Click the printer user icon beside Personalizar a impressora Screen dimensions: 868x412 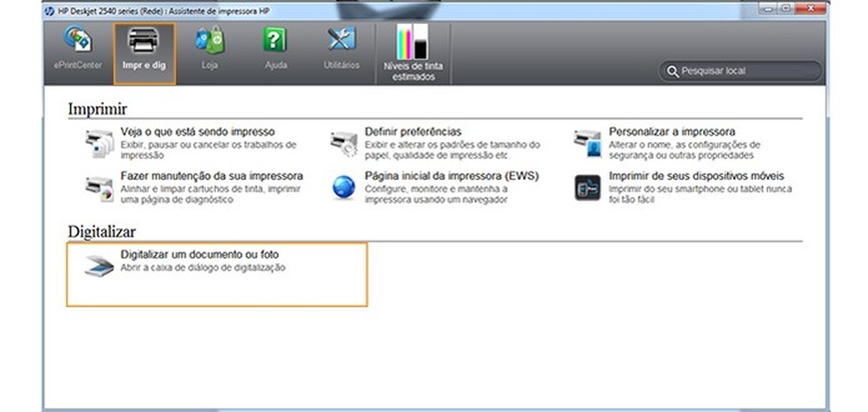[587, 144]
